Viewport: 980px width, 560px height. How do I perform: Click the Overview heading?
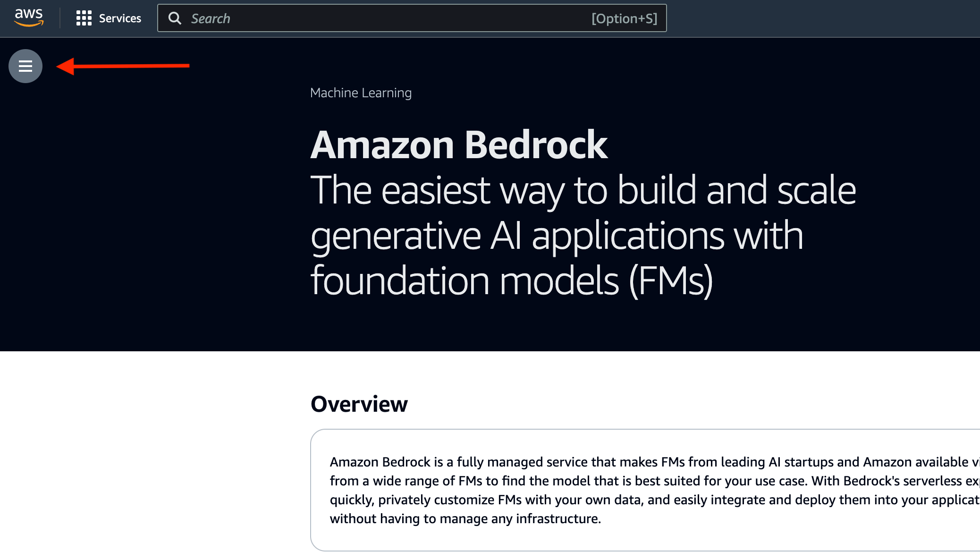coord(359,404)
